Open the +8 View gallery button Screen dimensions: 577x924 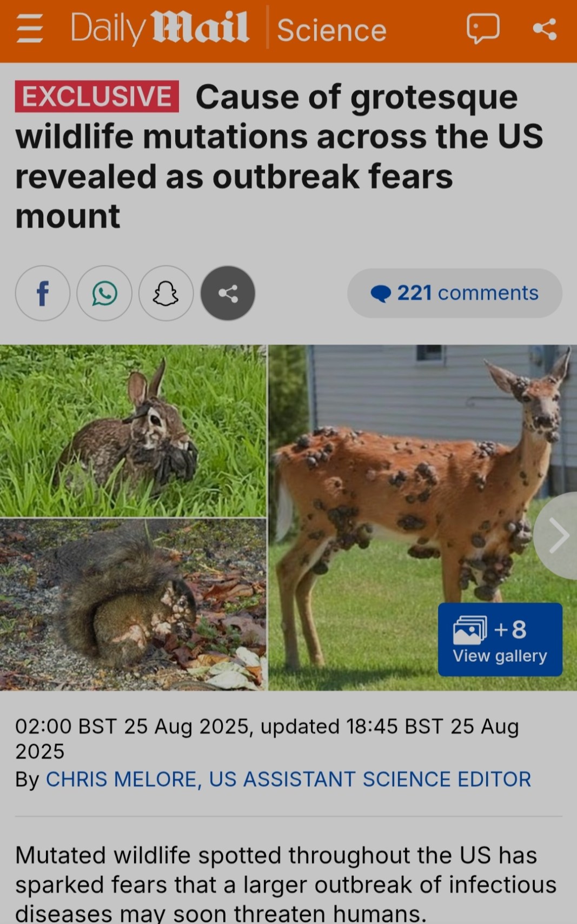click(x=500, y=640)
